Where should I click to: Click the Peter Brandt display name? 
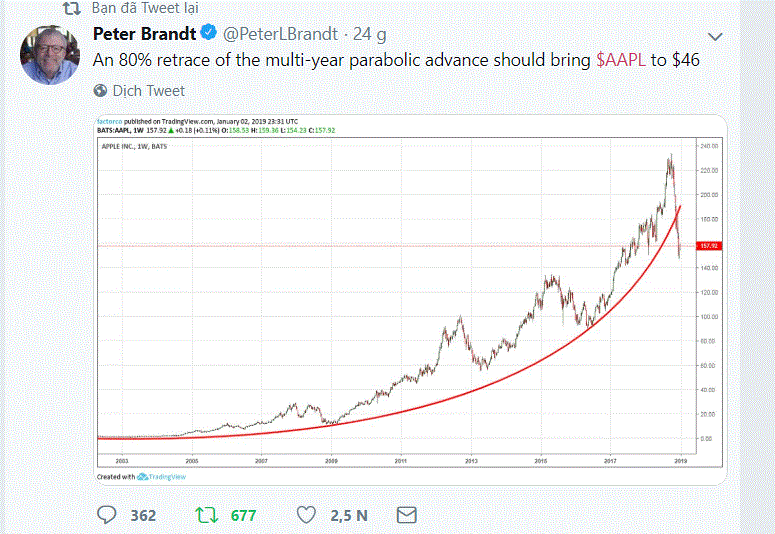pyautogui.click(x=143, y=34)
